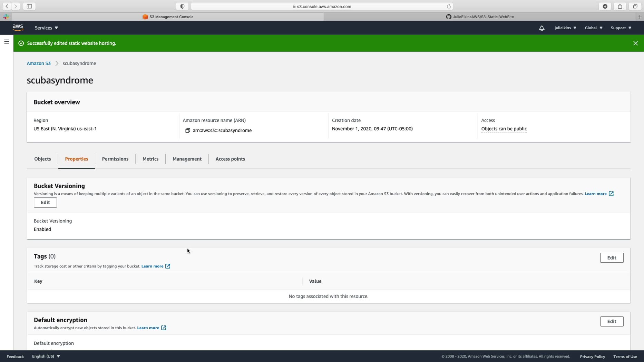Open the Services dropdown menu

[47, 28]
